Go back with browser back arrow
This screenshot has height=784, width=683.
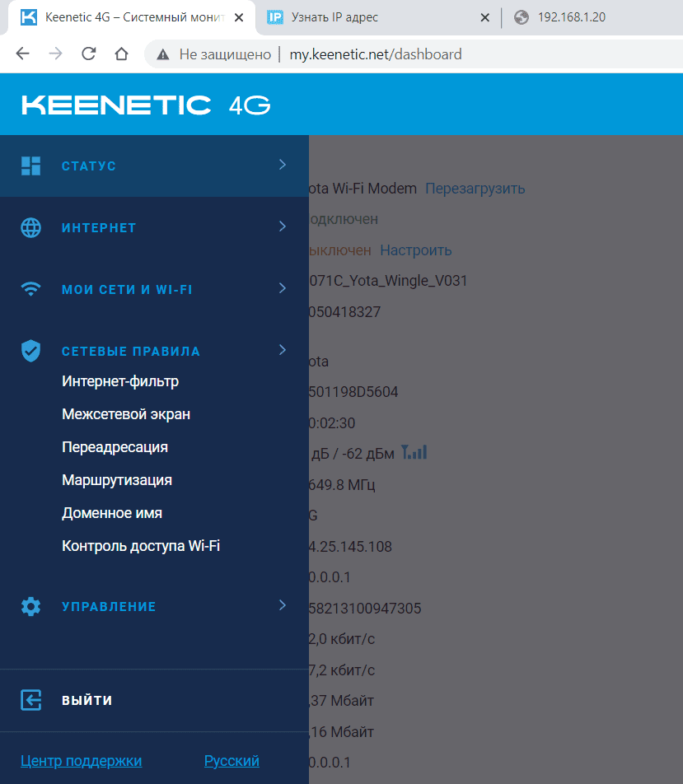(22, 54)
